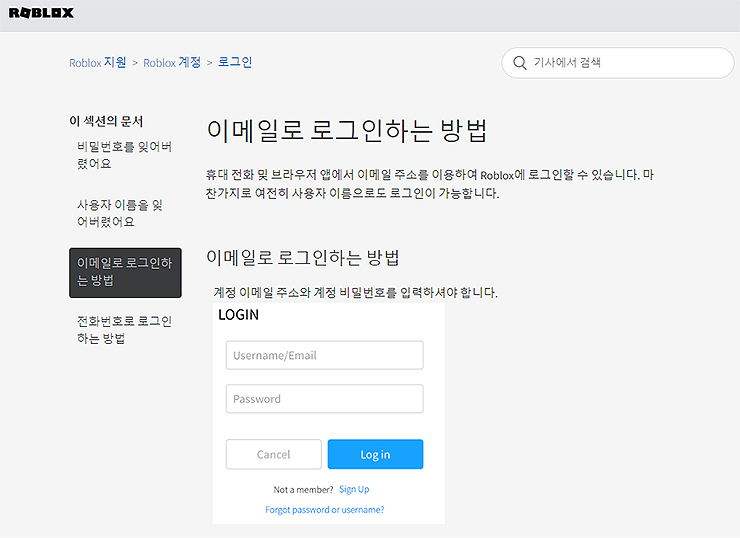
Task: Click the LOGIN heading text
Action: (238, 315)
